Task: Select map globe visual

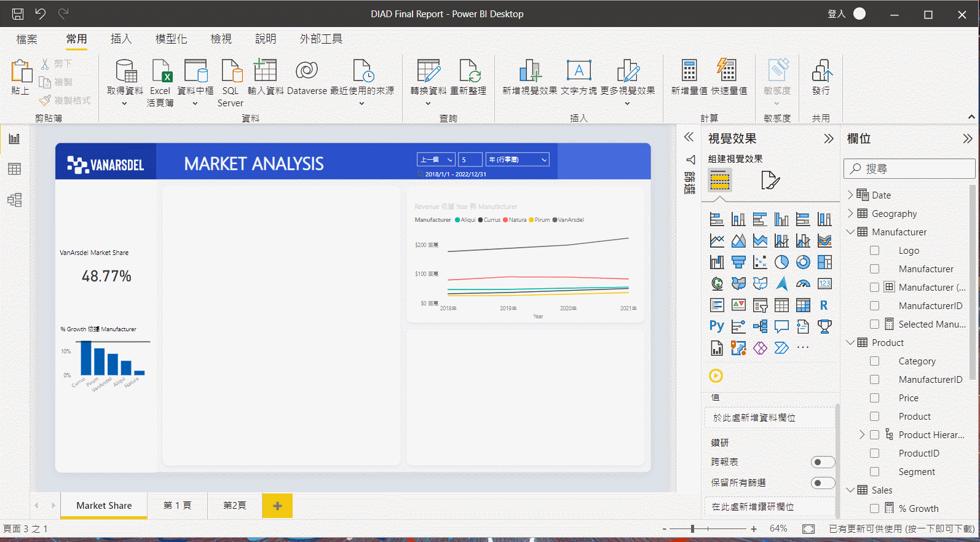Action: pyautogui.click(x=717, y=284)
